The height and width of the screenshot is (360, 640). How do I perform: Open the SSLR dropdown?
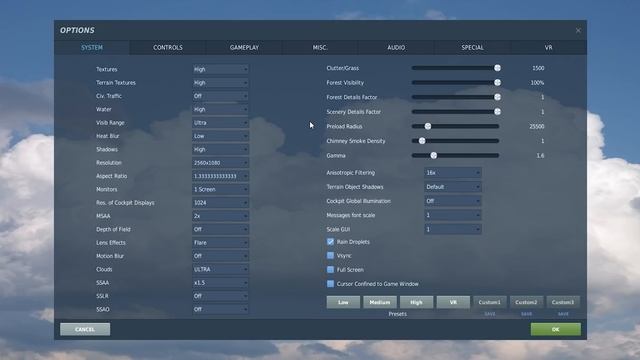pos(220,296)
